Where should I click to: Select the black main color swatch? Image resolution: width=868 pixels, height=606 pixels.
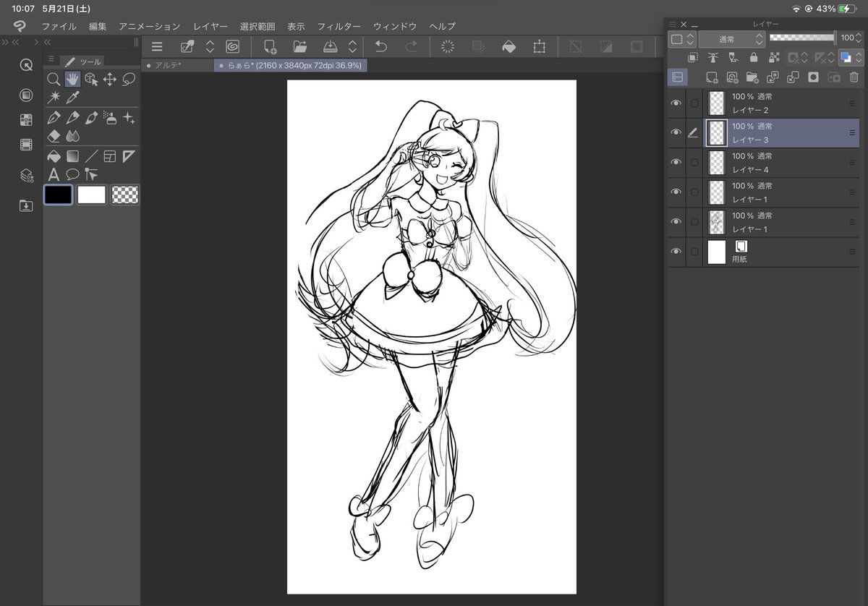point(58,195)
